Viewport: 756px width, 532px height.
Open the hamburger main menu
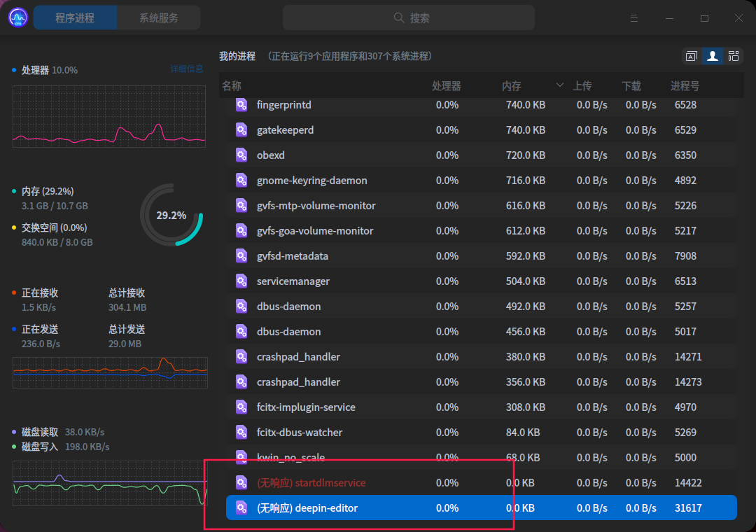633,18
